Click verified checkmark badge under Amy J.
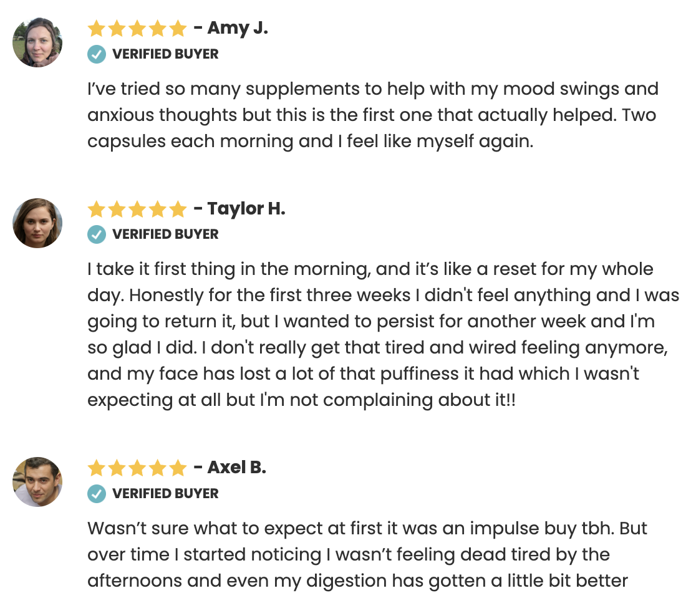696x616 pixels. [x=96, y=54]
